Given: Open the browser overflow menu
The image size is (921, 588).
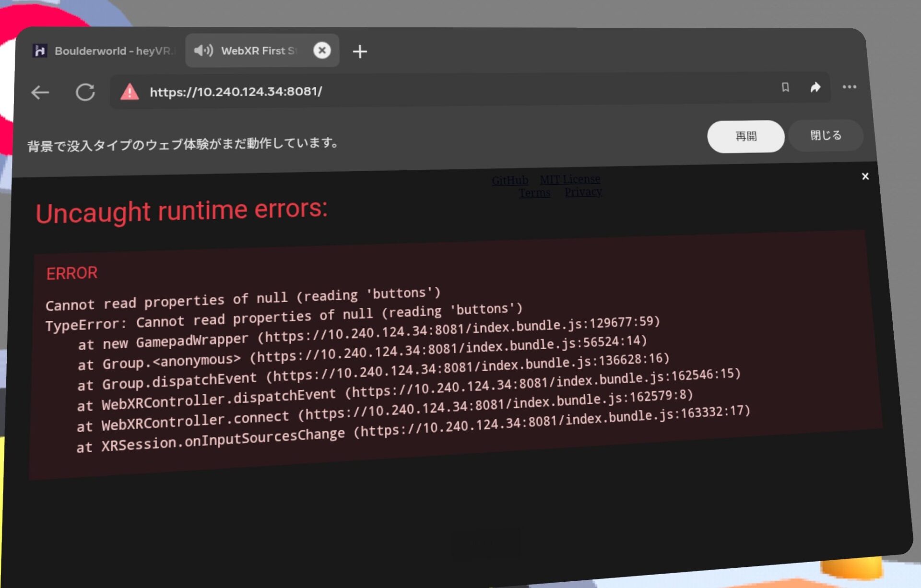Looking at the screenshot, I should [850, 87].
